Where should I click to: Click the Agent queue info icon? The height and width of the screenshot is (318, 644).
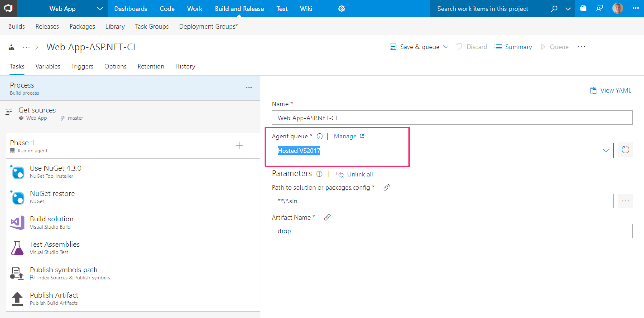320,136
